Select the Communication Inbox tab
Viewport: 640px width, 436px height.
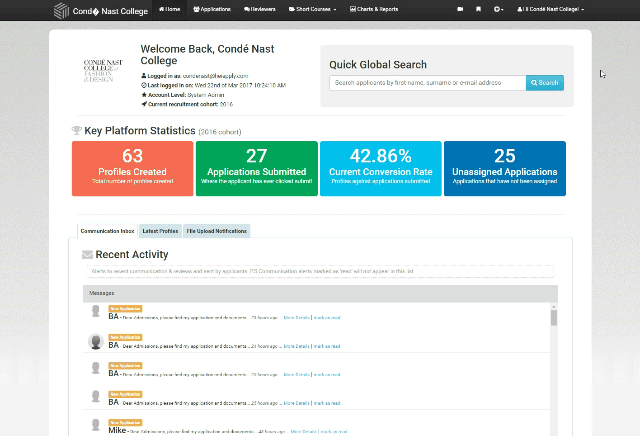(107, 231)
